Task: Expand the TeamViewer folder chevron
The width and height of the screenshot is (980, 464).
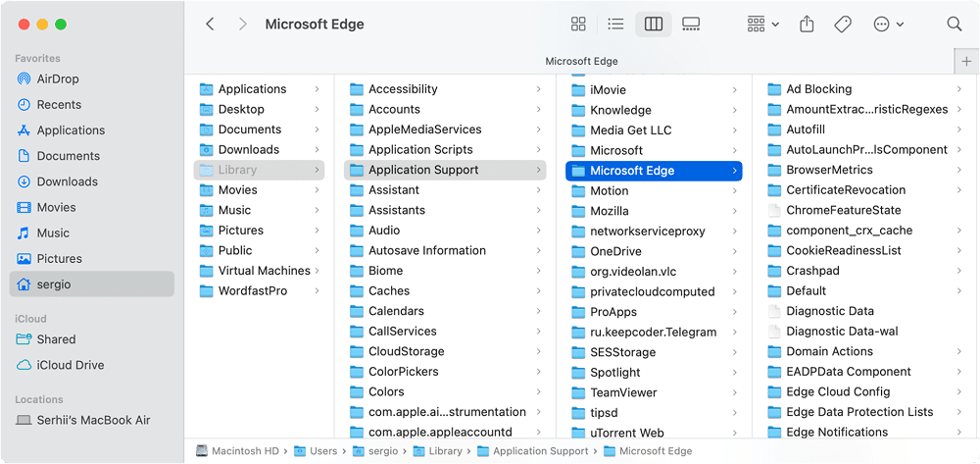Action: 734,392
